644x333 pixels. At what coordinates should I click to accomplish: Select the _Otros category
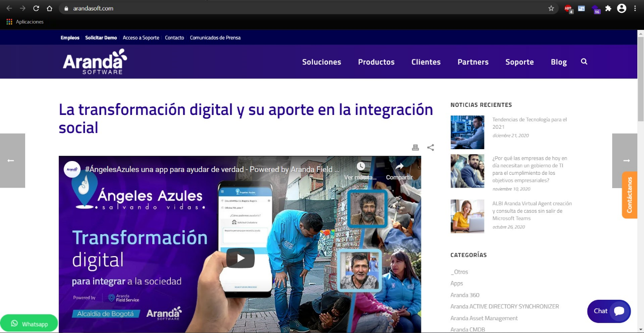click(x=459, y=272)
